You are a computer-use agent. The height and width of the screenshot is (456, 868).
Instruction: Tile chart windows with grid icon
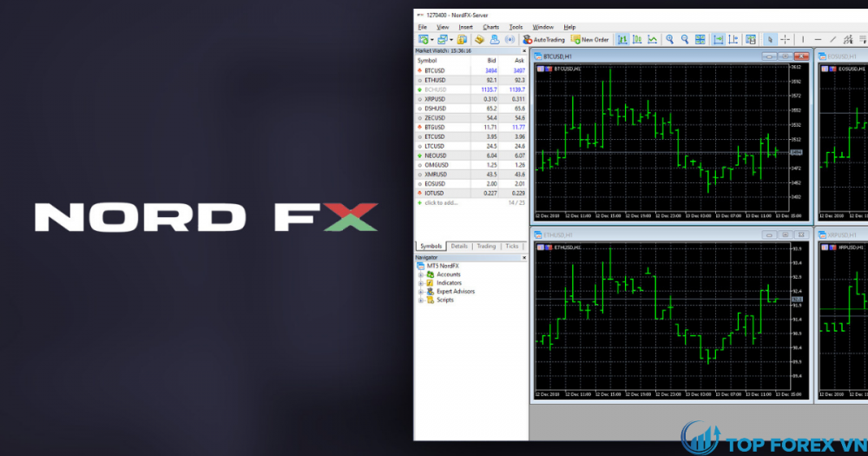tap(700, 39)
